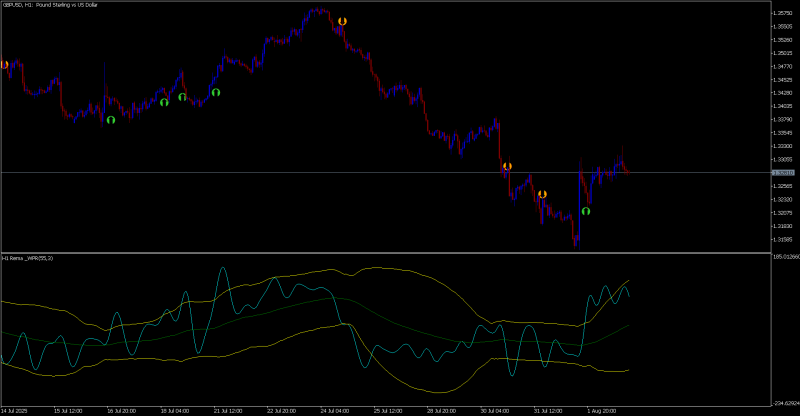Click the divider between chart and indicator window
This screenshot has height=416, width=800.
click(x=386, y=253)
